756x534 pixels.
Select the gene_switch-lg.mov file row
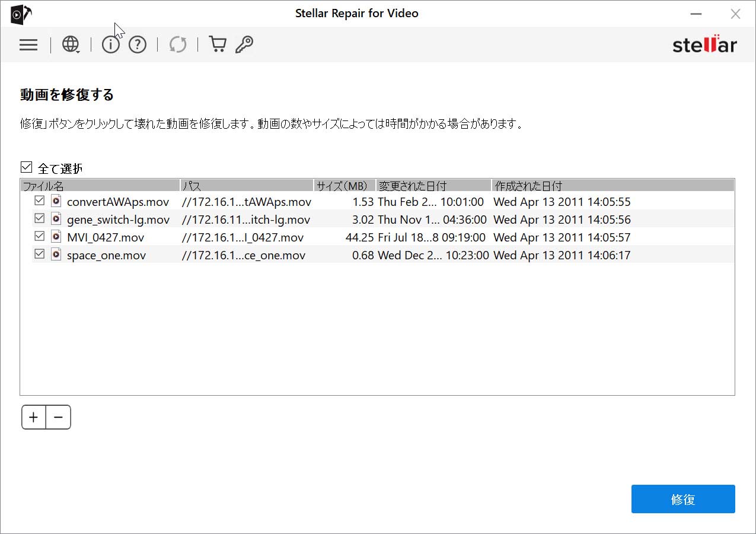pos(118,220)
